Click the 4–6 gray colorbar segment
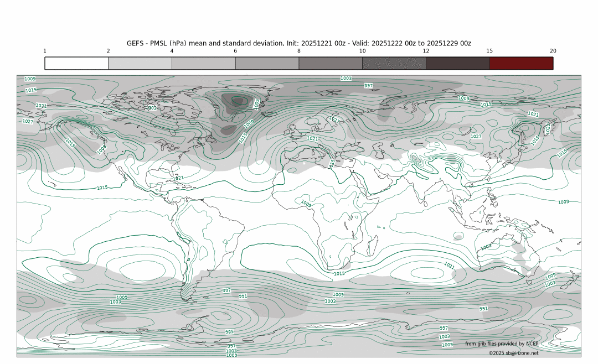Screen dimensions: 598x364 204,63
